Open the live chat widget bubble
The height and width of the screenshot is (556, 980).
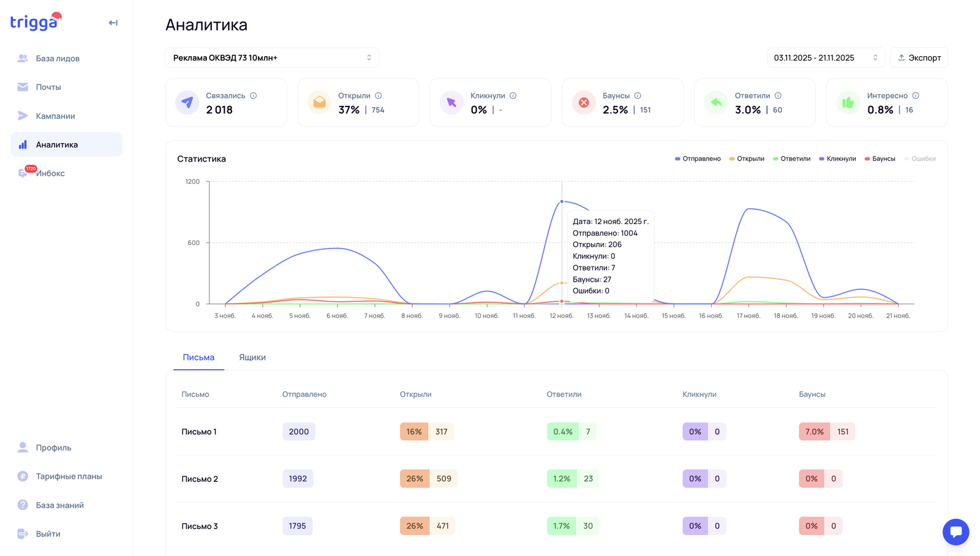coord(956,532)
